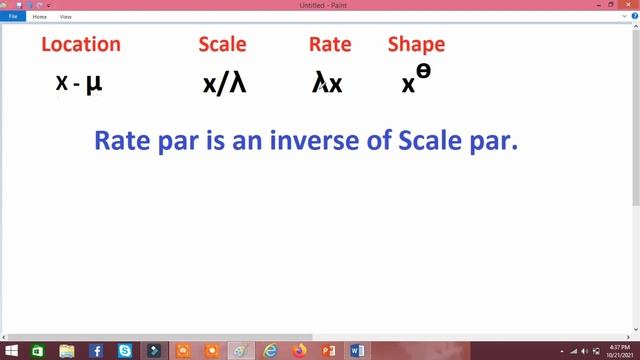Show hidden icons in the system tray
The image size is (640, 360).
[562, 351]
